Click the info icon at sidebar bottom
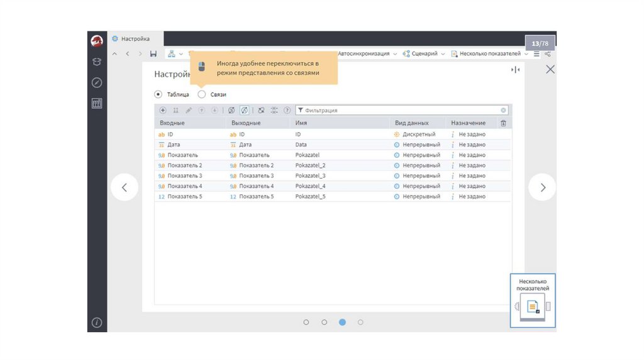 click(96, 323)
